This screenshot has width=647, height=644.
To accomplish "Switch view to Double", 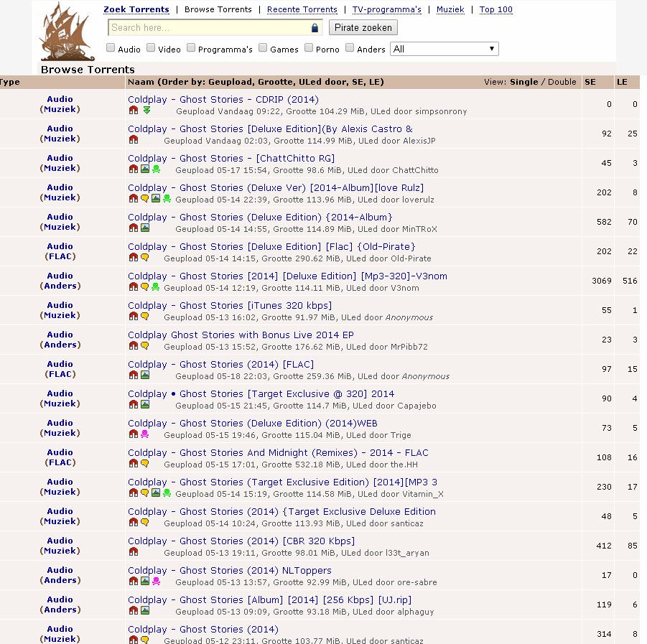I will click(x=562, y=82).
